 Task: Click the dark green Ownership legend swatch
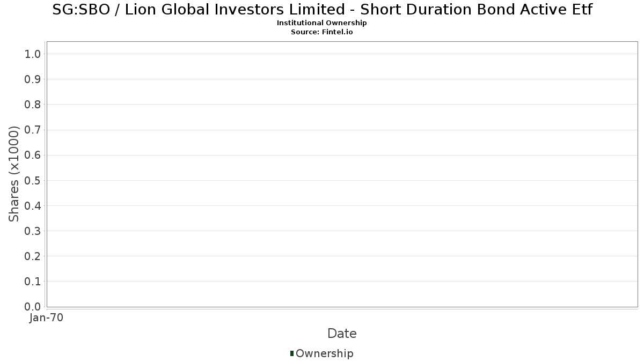click(292, 353)
